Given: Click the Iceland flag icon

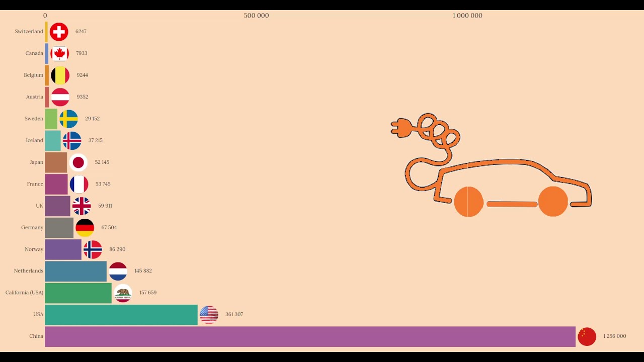Looking at the screenshot, I should click(72, 141).
